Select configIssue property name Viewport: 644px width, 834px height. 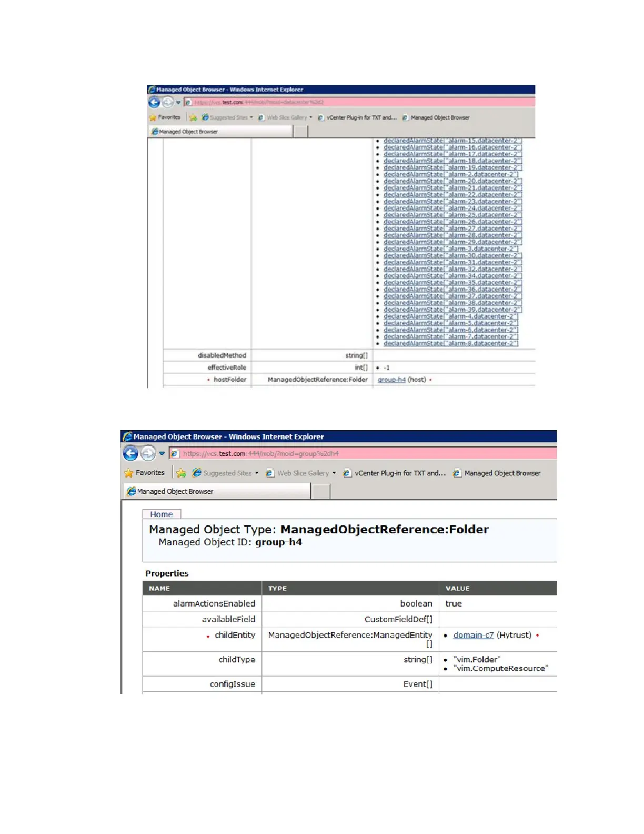tap(233, 684)
